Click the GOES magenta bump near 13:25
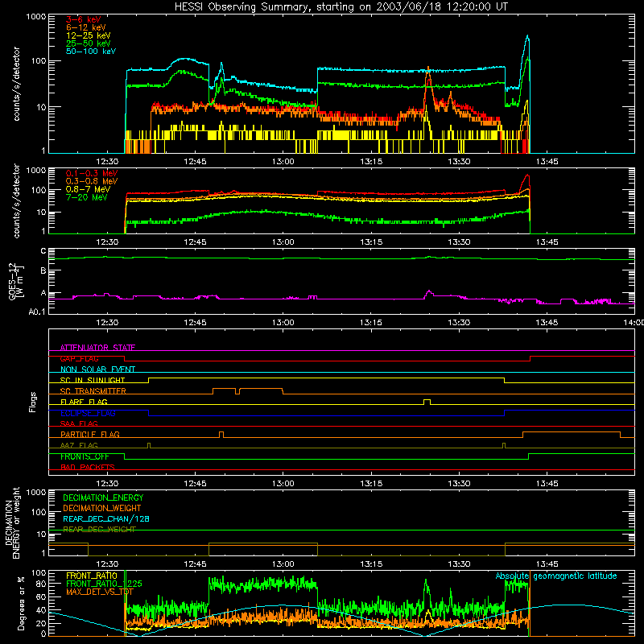 tap(429, 292)
